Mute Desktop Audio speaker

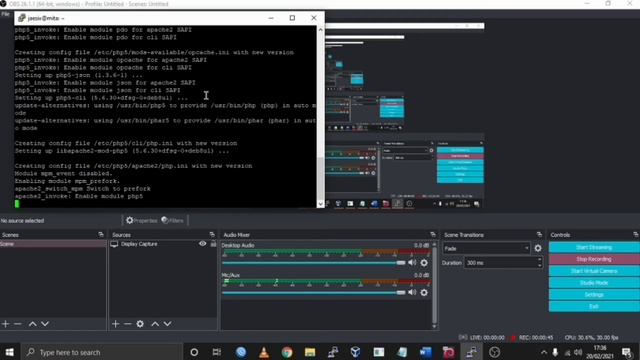click(412, 262)
